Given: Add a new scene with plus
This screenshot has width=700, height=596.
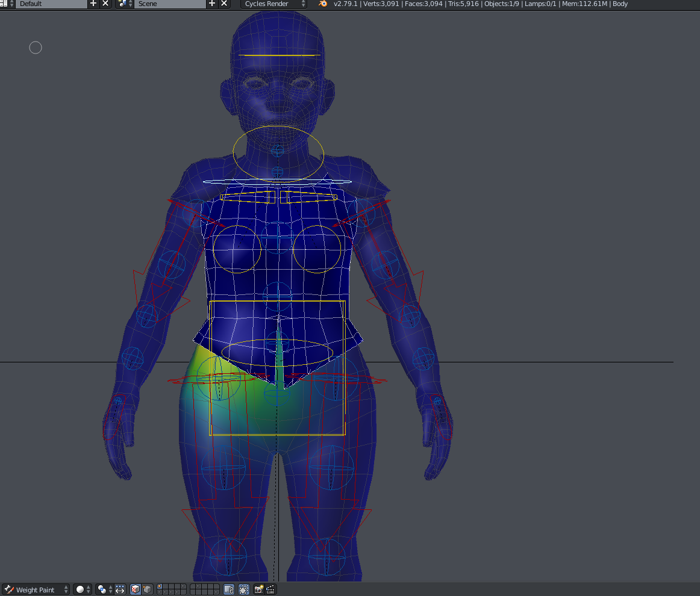Looking at the screenshot, I should click(212, 4).
